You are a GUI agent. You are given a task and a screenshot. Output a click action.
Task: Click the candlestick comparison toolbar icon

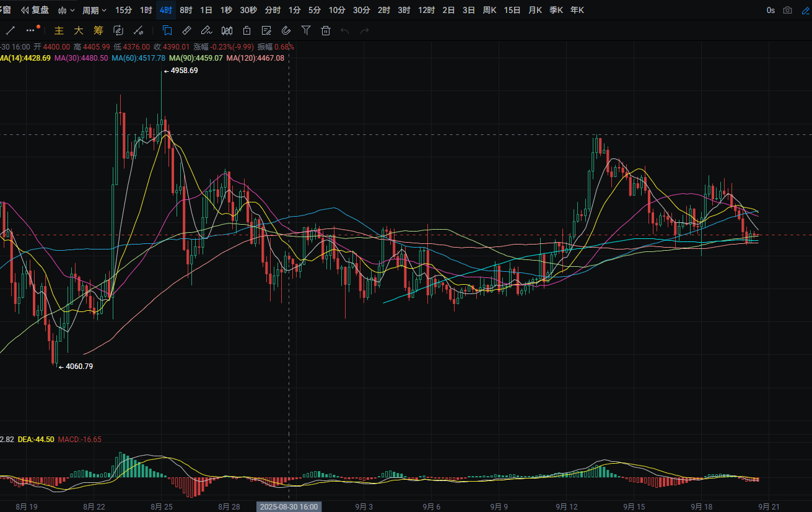coord(227,30)
